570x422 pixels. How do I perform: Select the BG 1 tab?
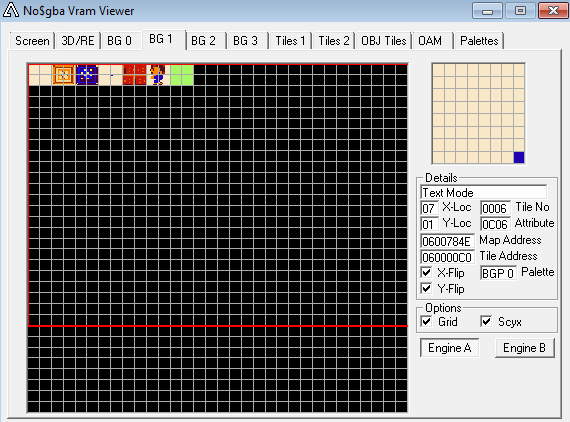coord(161,39)
